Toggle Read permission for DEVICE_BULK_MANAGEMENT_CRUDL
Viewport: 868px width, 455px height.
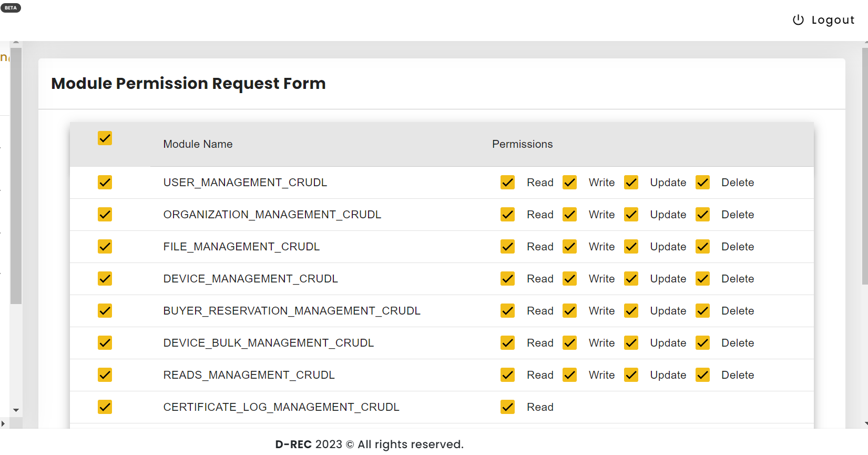tap(507, 343)
